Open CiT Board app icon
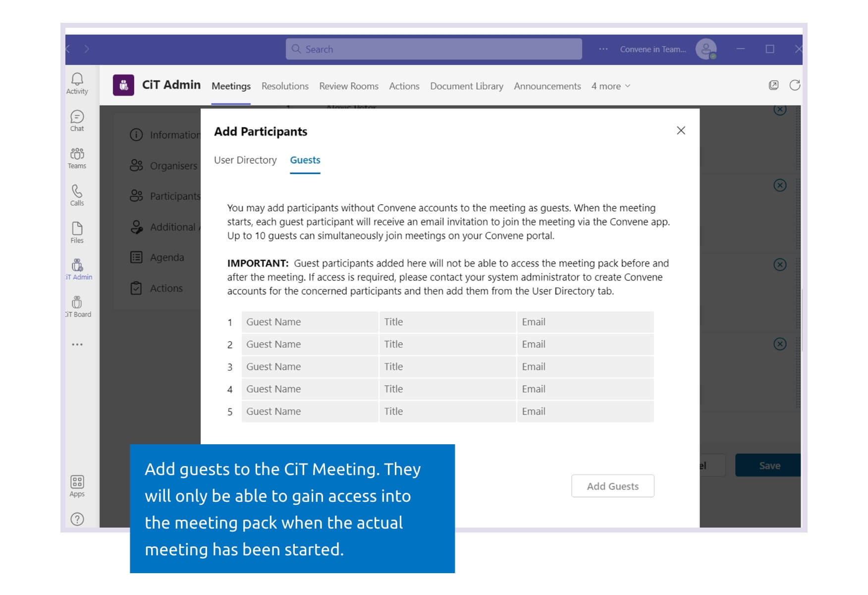 (77, 306)
